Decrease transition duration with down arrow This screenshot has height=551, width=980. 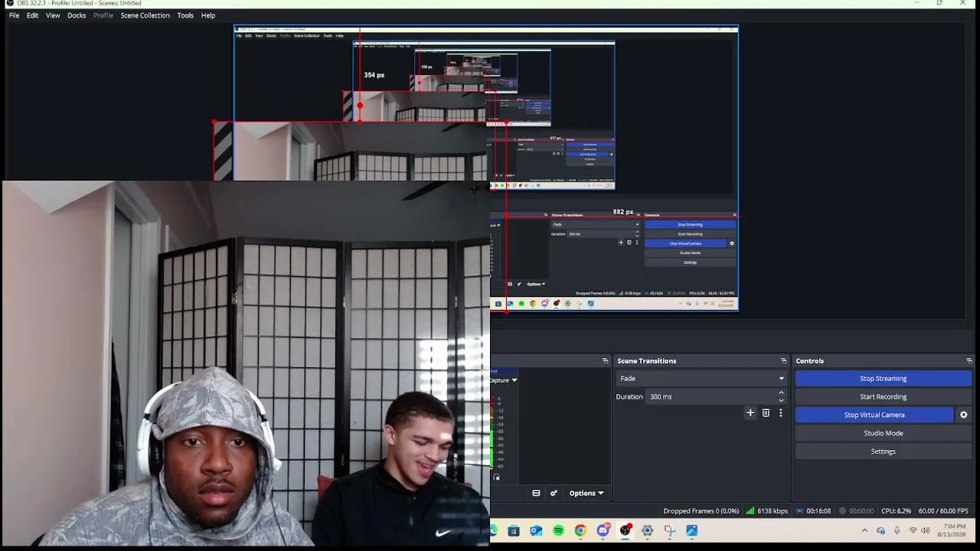pyautogui.click(x=781, y=400)
